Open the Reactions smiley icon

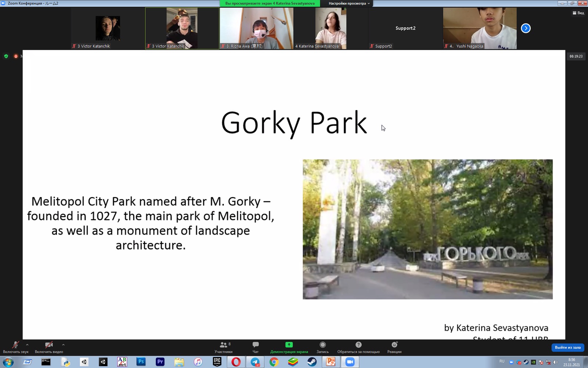click(x=394, y=345)
